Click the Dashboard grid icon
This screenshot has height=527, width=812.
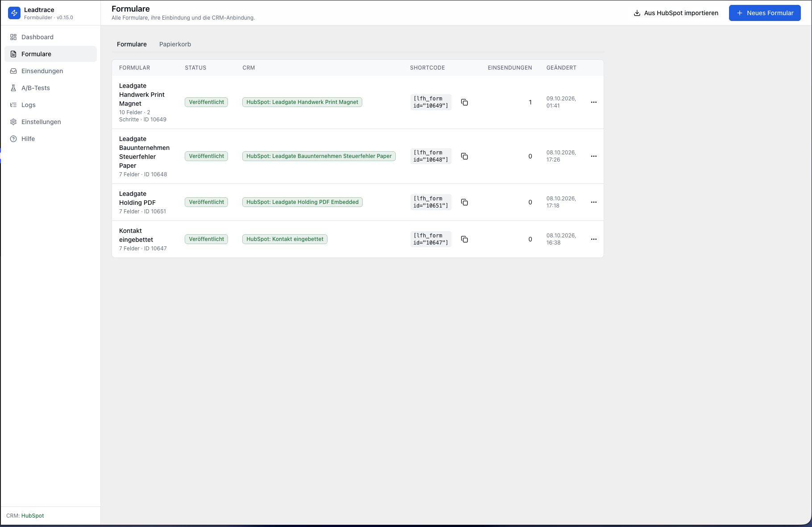pyautogui.click(x=13, y=37)
